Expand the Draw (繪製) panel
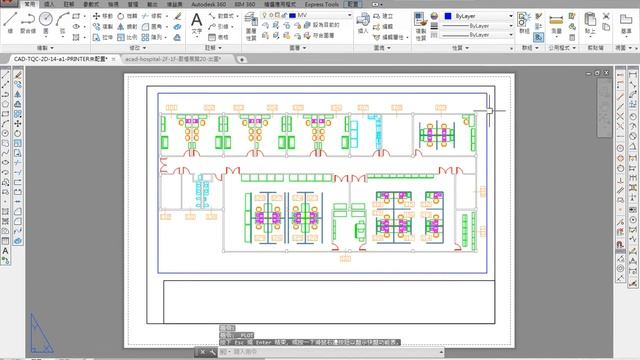Screen dimensions: 640x360 [45, 48]
